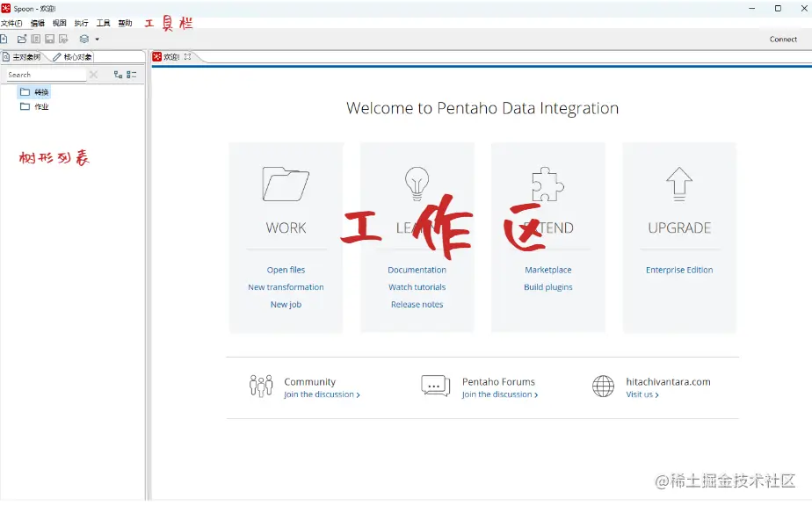Screen dimensions: 812x506
Task: Select the 作业 folder in tree
Action: (x=34, y=106)
